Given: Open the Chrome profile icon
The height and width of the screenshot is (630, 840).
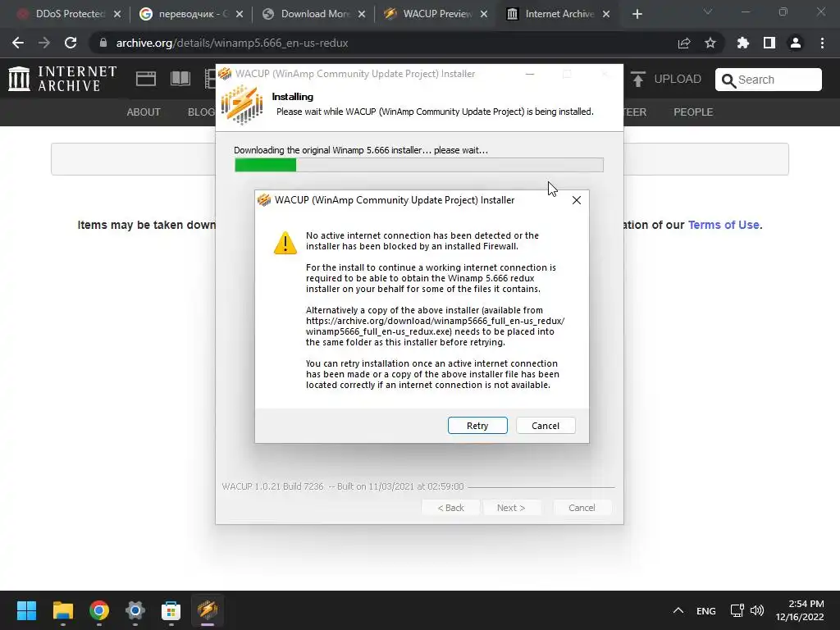Looking at the screenshot, I should click(x=796, y=43).
